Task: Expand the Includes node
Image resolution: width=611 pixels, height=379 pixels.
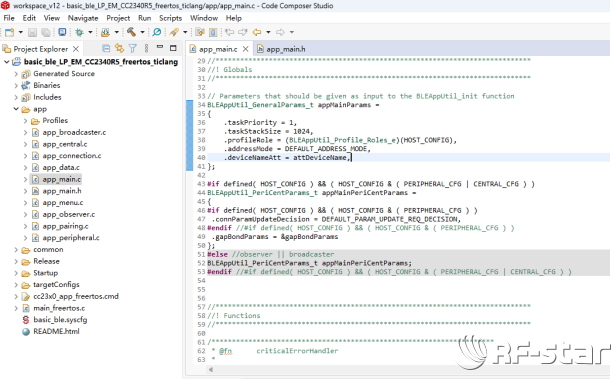Action: click(x=16, y=97)
